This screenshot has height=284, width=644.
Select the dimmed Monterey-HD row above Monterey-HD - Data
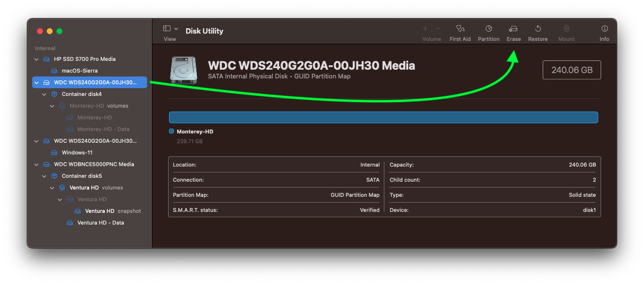point(90,117)
